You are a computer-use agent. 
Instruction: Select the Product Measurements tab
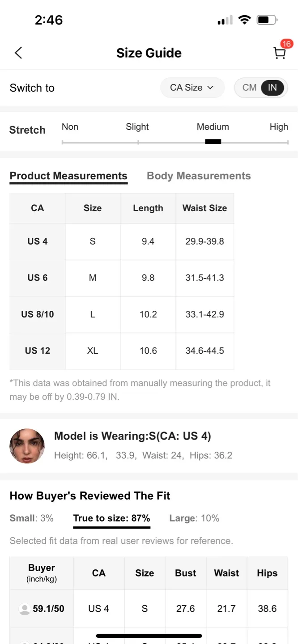pos(68,176)
